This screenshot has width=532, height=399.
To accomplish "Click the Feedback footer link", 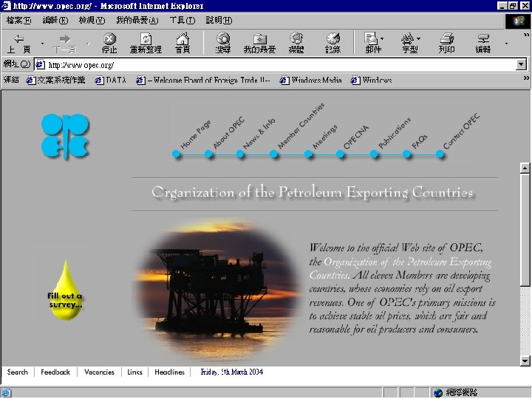I will 55,372.
